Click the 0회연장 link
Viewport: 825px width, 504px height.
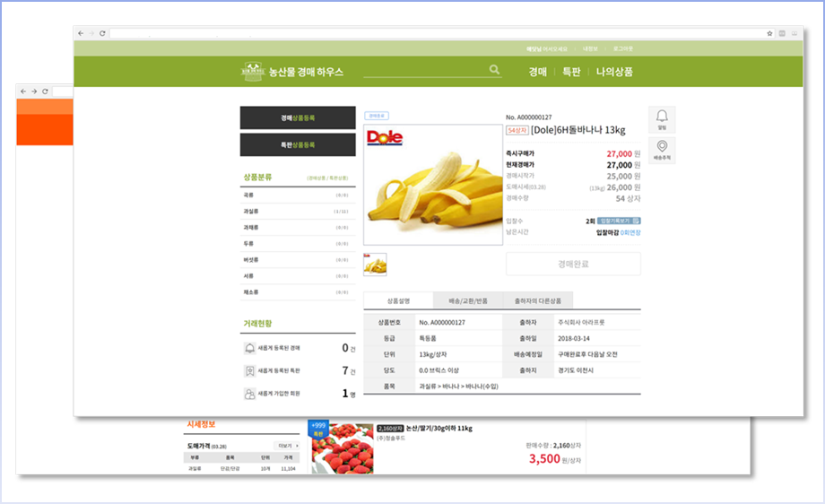pos(630,232)
